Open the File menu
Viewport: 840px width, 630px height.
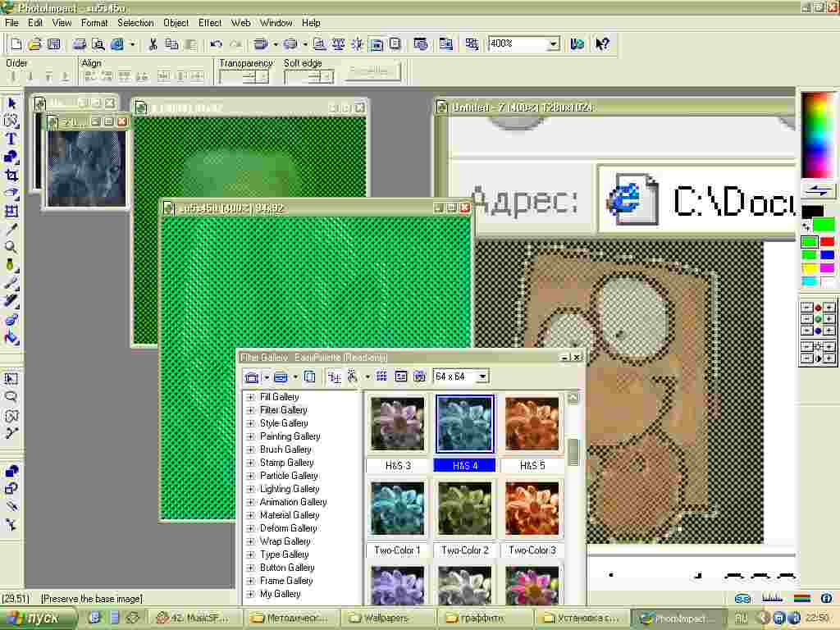click(11, 23)
